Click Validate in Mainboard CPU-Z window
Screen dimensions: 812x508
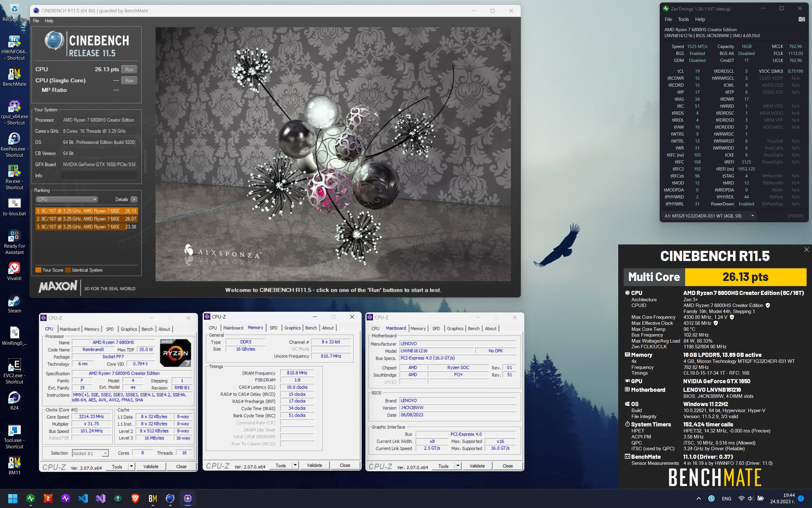click(477, 466)
